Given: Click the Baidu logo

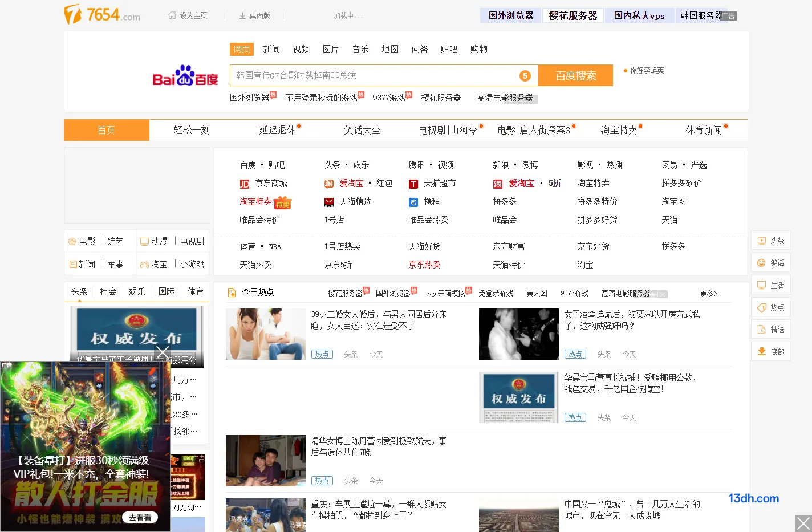Looking at the screenshot, I should [185, 75].
